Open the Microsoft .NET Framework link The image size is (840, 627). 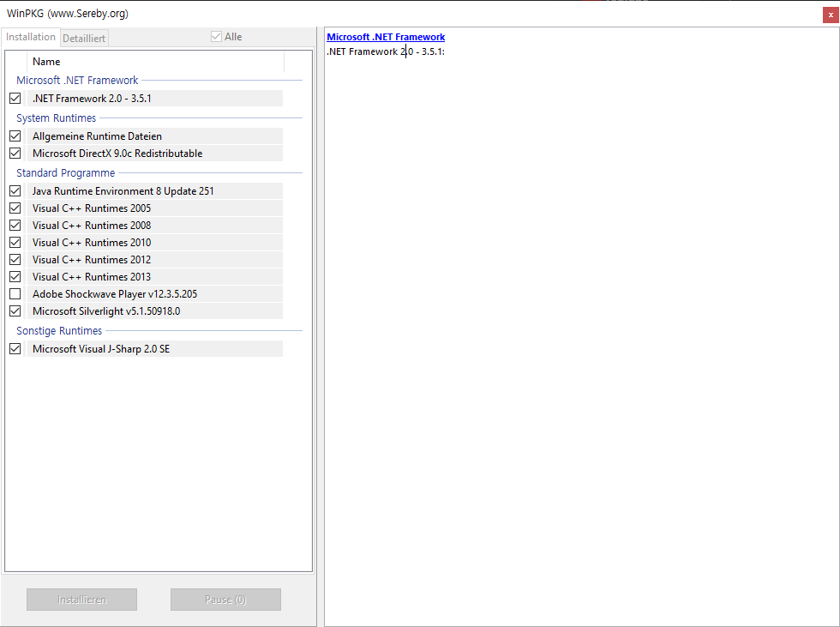tap(386, 37)
